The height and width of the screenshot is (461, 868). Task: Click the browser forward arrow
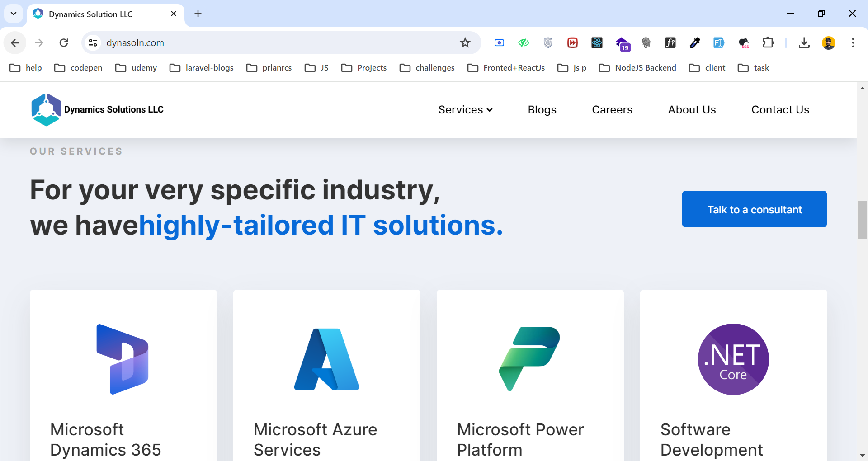pyautogui.click(x=39, y=43)
